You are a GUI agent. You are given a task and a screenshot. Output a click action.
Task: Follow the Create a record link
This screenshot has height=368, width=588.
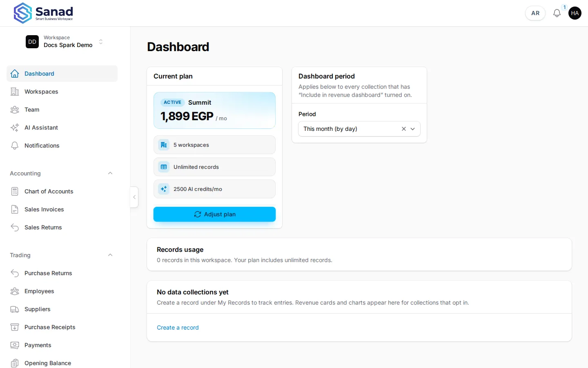178,328
